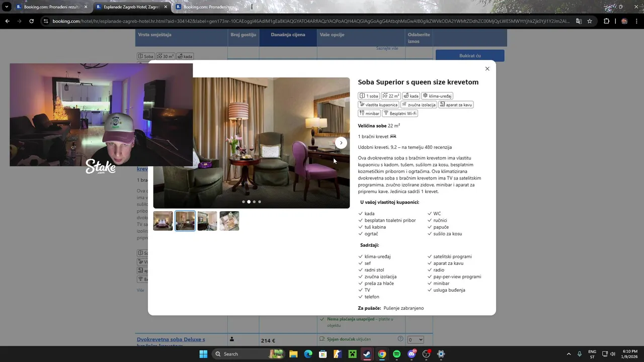
Task: Click the taskbar Search box
Action: (x=248, y=354)
